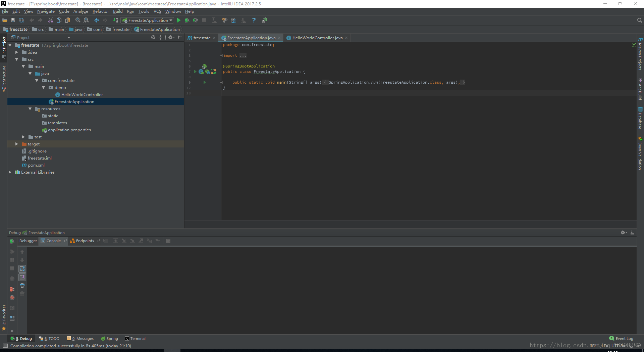Open Project Structure toolbar icon
This screenshot has height=352, width=644.
tap(233, 20)
